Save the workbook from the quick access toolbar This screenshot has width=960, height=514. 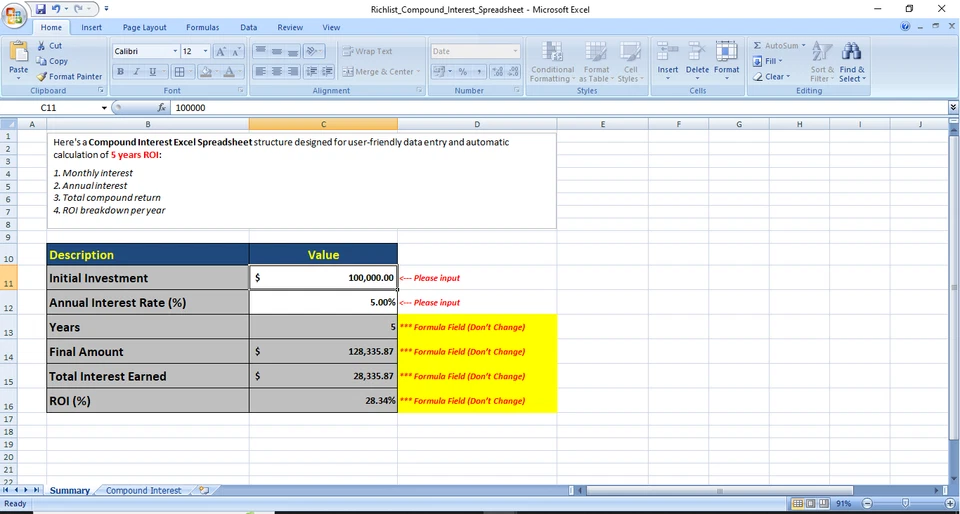point(41,9)
